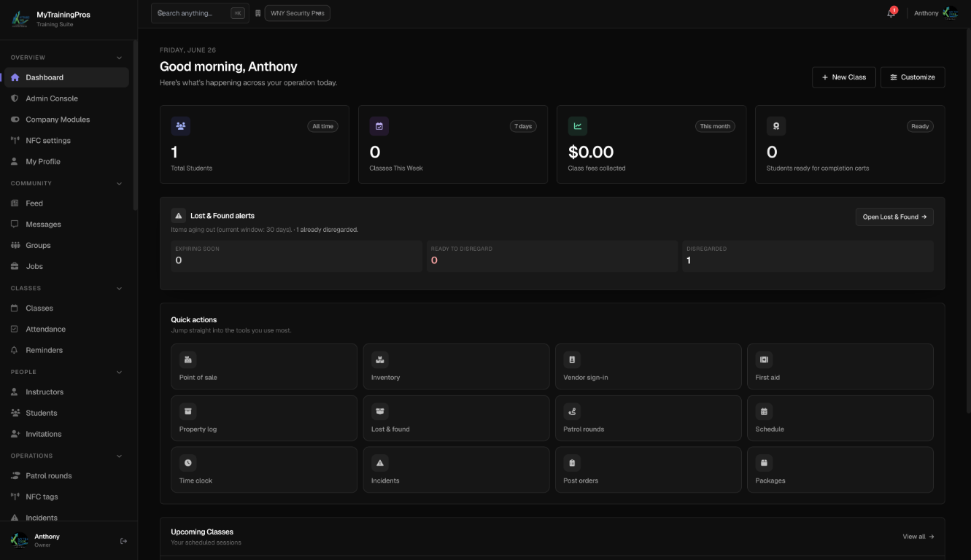Click the Dashboard home icon in sidebar
Screen dimensions: 971x560
pyautogui.click(x=15, y=77)
